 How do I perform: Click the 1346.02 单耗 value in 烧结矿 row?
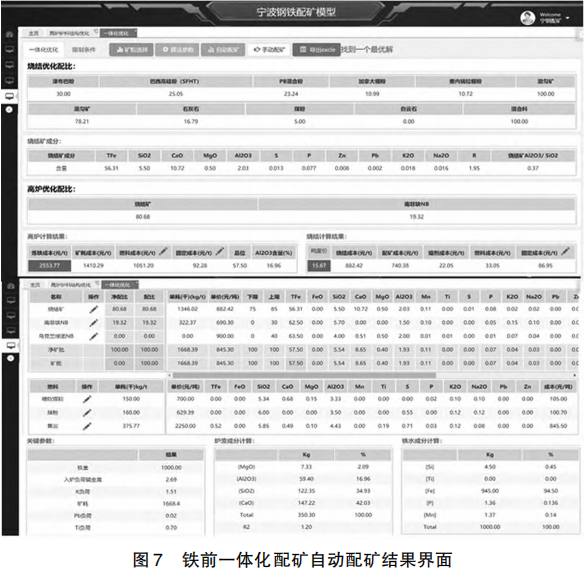[187, 309]
